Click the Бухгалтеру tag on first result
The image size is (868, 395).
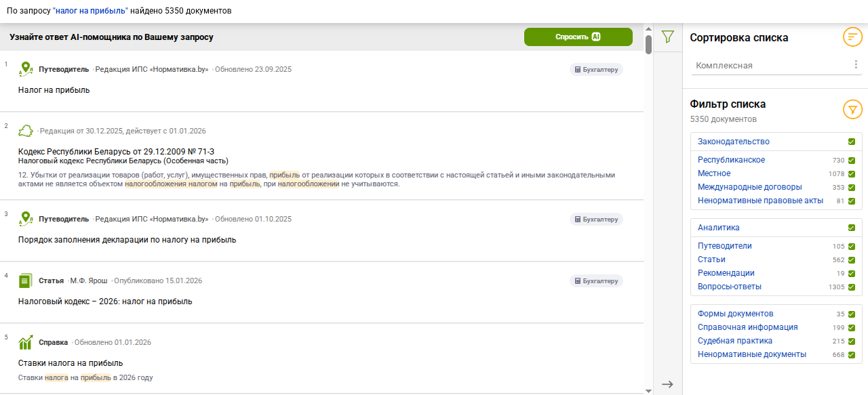(596, 69)
